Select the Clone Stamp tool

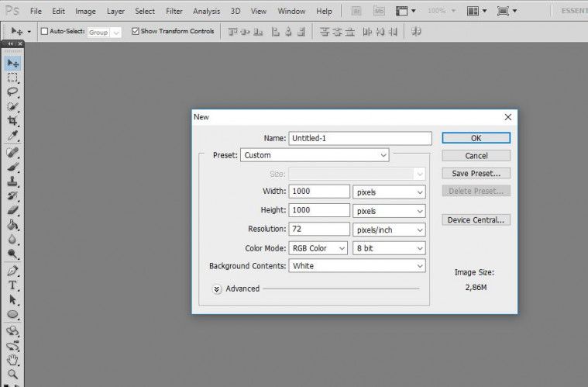click(x=13, y=181)
